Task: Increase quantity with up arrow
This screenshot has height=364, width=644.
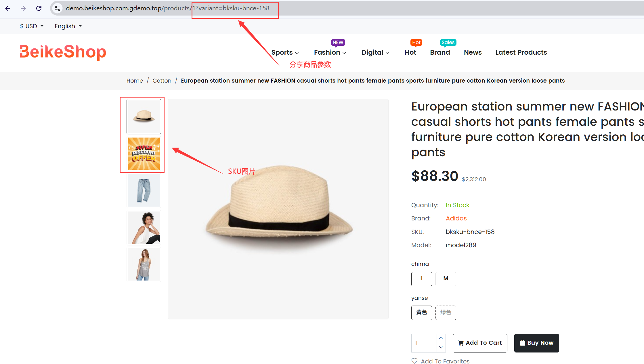Action: [441, 338]
